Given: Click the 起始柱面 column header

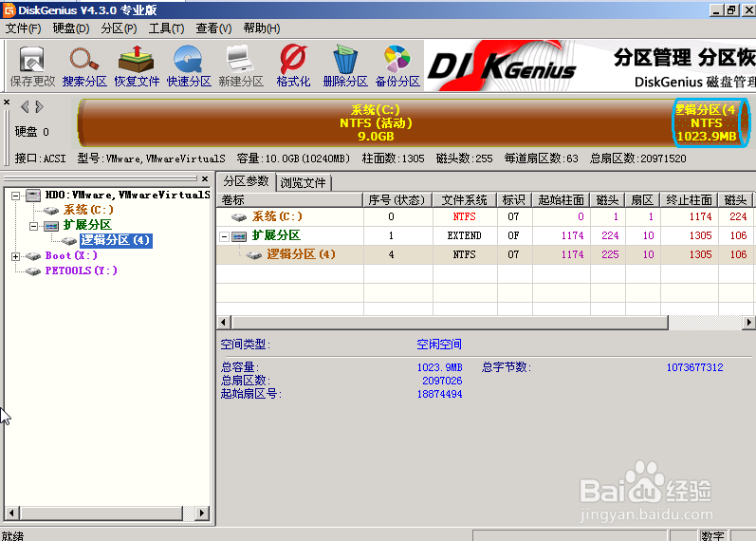Looking at the screenshot, I should click(561, 200).
